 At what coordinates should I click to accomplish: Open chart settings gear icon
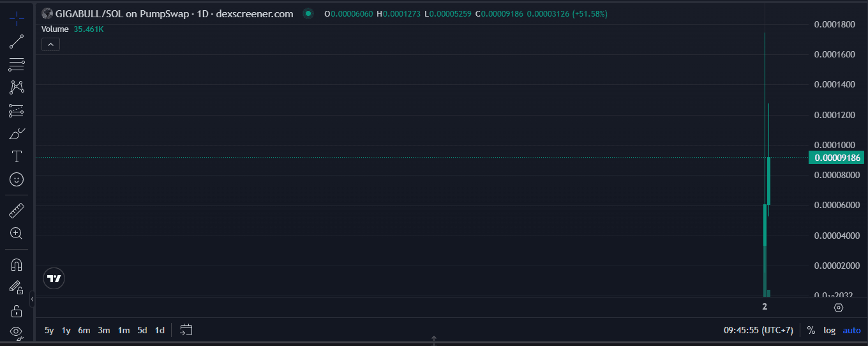(x=839, y=308)
